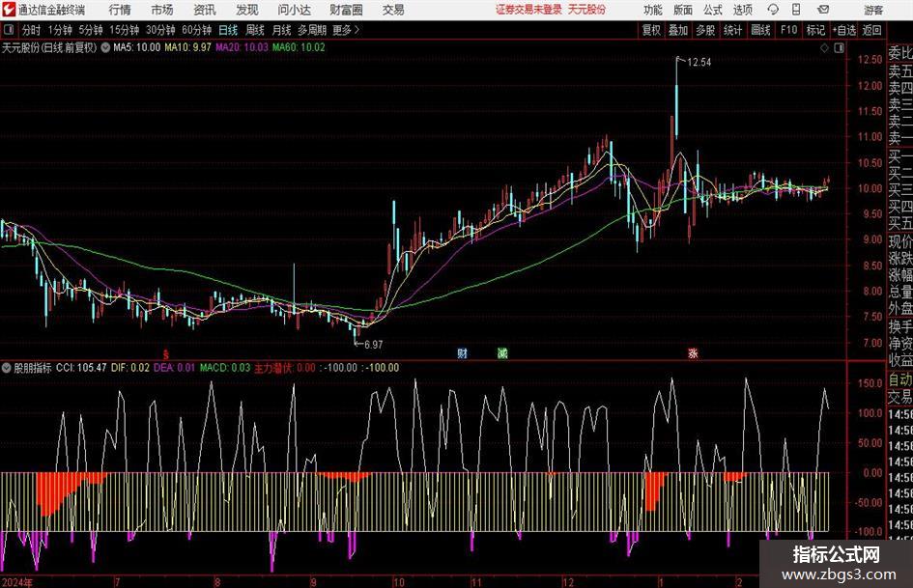The height and width of the screenshot is (588, 913).
Task: Click the MA10: 9.97 value
Action: pos(188,47)
